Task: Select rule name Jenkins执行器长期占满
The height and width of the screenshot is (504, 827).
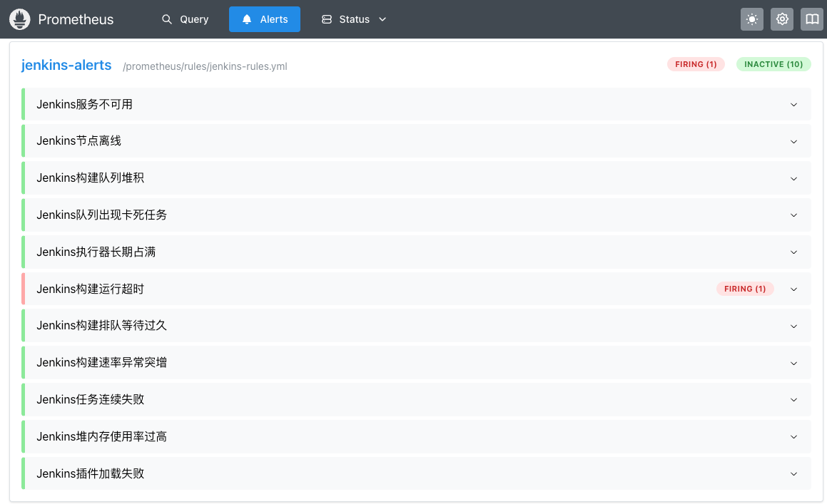Action: 96,252
